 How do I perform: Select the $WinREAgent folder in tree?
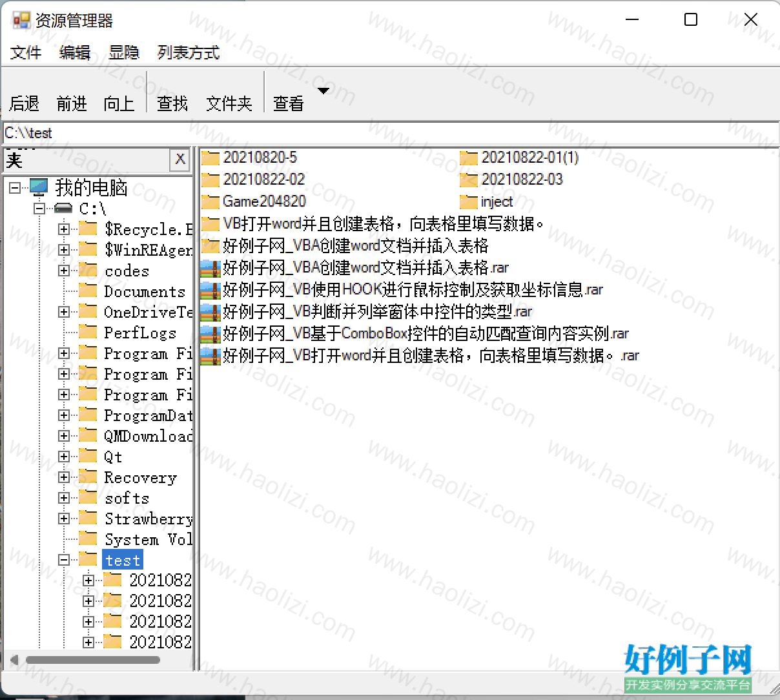(x=148, y=250)
